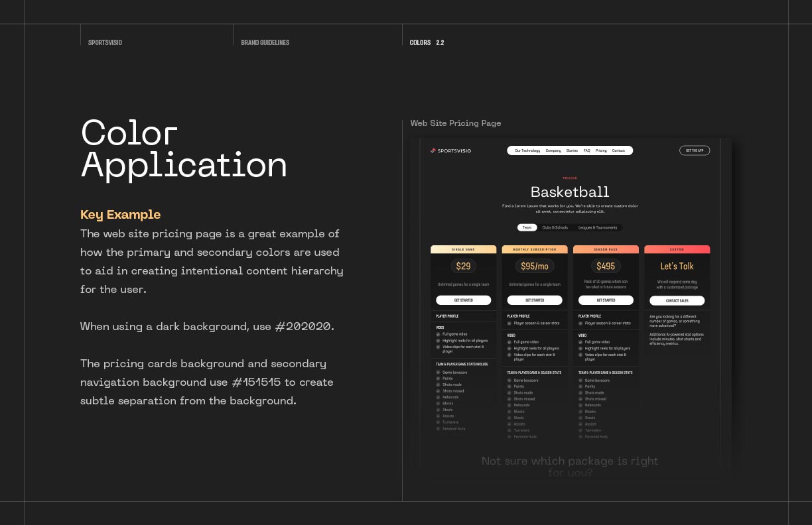
Task: Click the Single Game card header band
Action: click(464, 249)
